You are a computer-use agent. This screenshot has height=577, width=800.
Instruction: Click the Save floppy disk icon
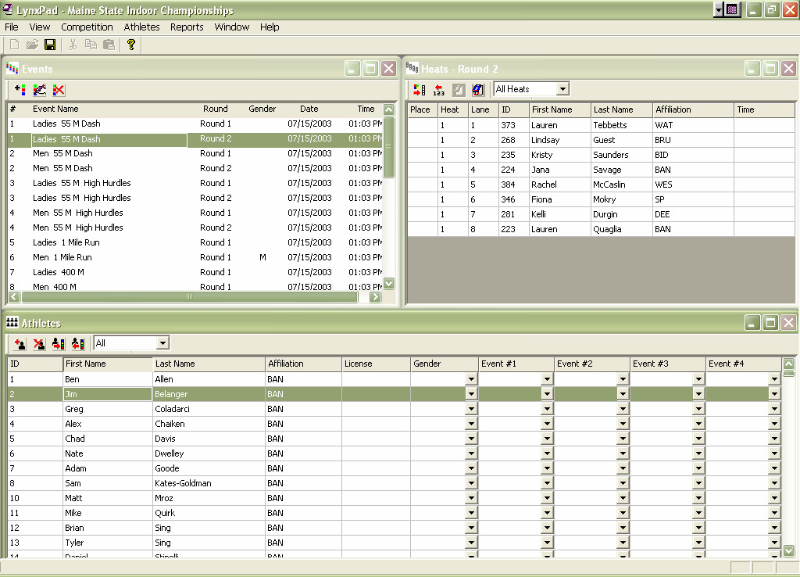tap(50, 45)
